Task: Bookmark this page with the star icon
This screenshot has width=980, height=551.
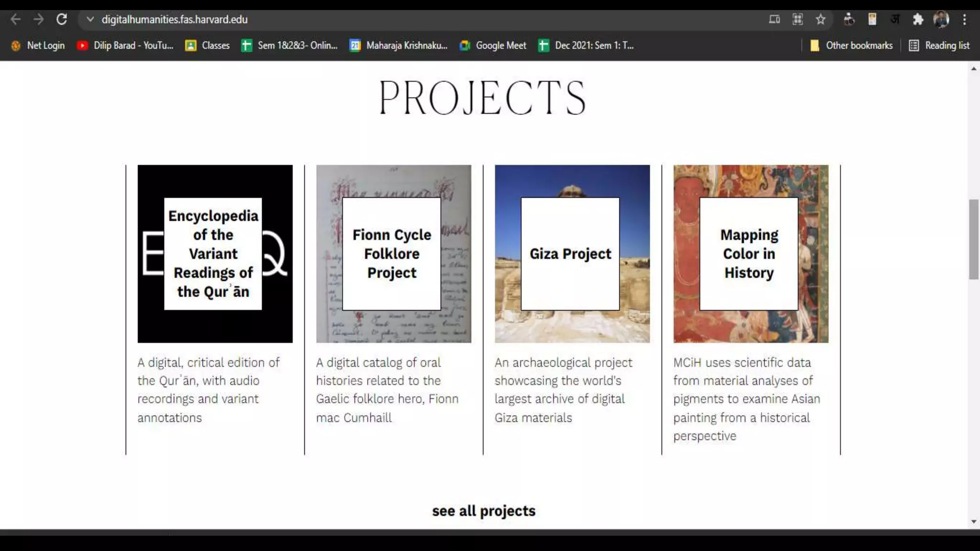Action: point(821,20)
